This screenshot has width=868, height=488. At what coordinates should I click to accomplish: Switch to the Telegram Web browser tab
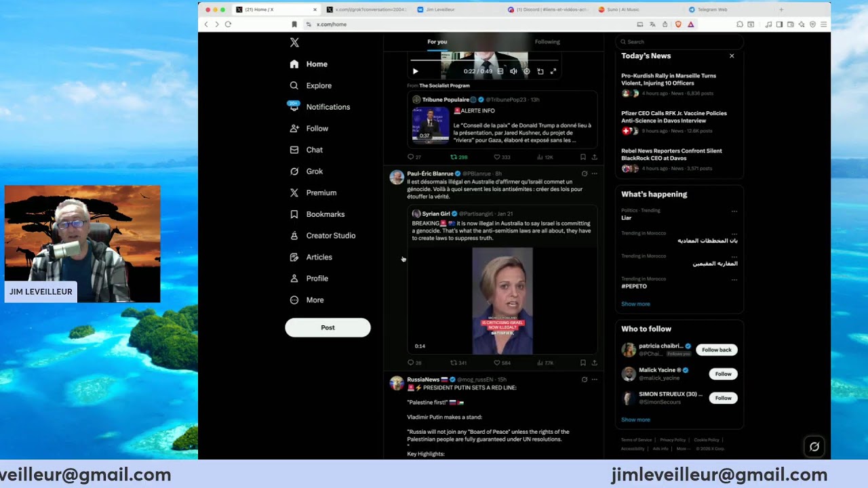728,9
